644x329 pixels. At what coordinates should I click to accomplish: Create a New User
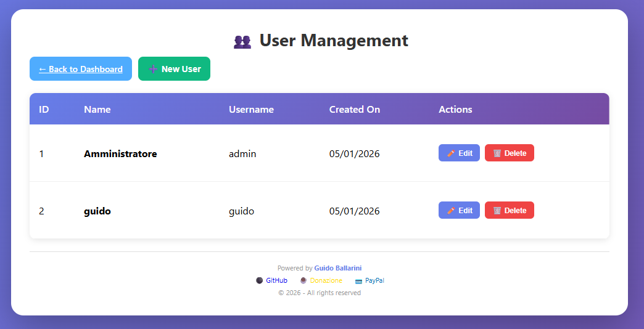(x=174, y=69)
